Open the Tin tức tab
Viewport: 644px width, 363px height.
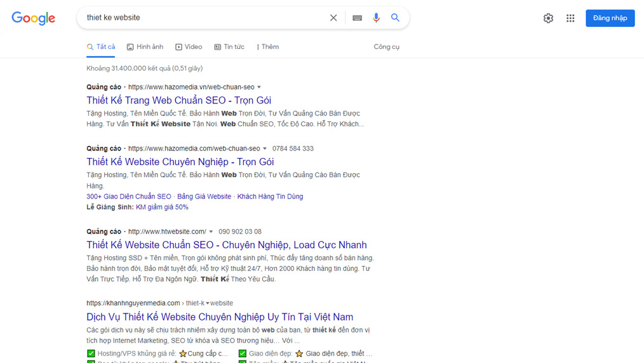(x=229, y=47)
